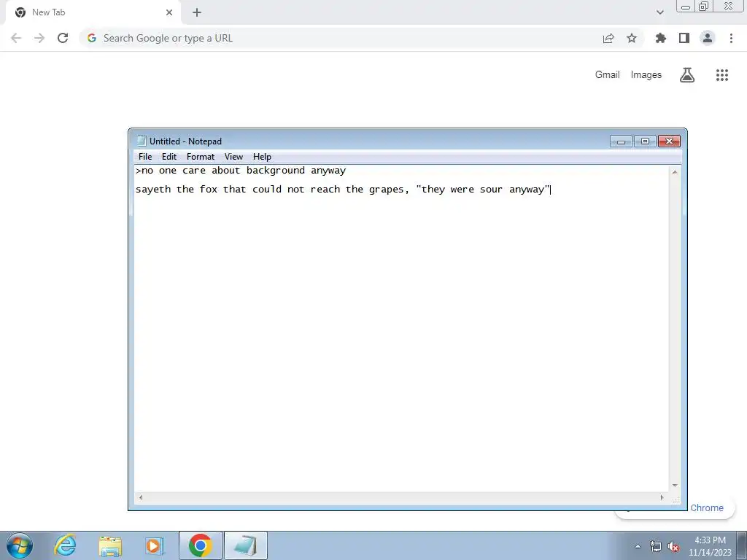Open Google apps grid
747x560 pixels.
[722, 75]
